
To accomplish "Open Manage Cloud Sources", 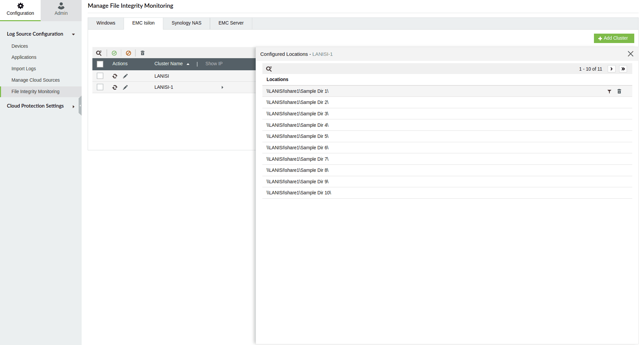I will [36, 80].
